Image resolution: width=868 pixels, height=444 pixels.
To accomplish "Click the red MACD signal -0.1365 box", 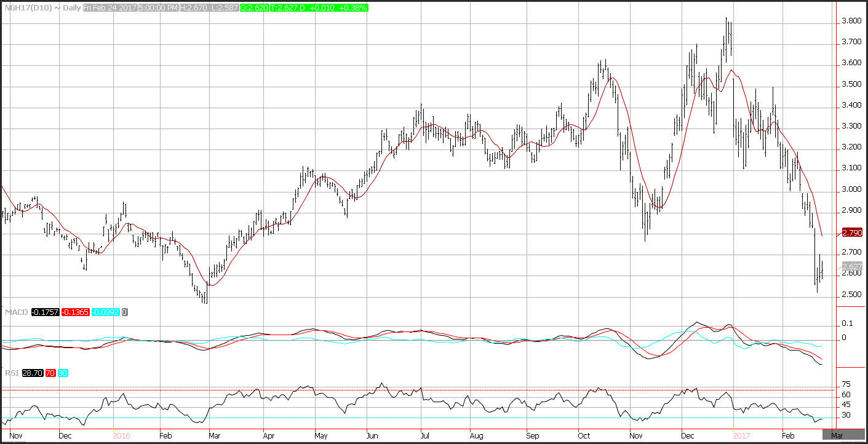I will [x=74, y=312].
